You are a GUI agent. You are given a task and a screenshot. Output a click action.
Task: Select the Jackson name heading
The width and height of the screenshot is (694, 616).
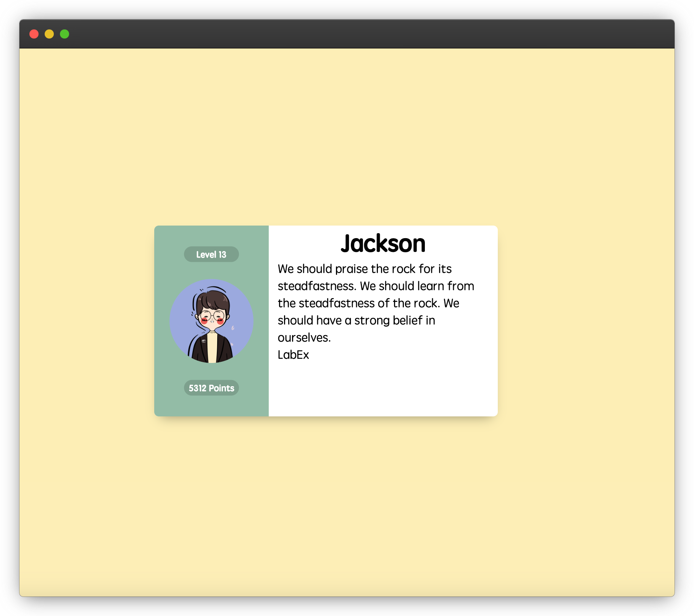pos(383,243)
